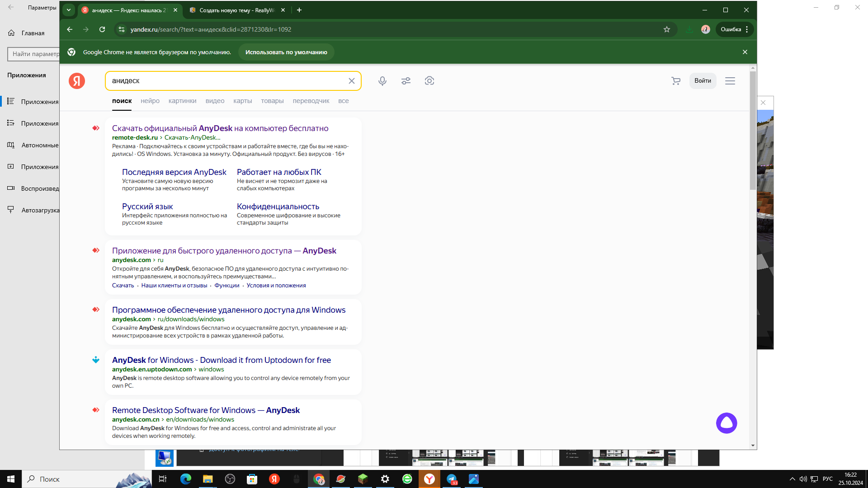Open Microsoft Edge from the taskbar
The height and width of the screenshot is (488, 868).
coord(186,479)
